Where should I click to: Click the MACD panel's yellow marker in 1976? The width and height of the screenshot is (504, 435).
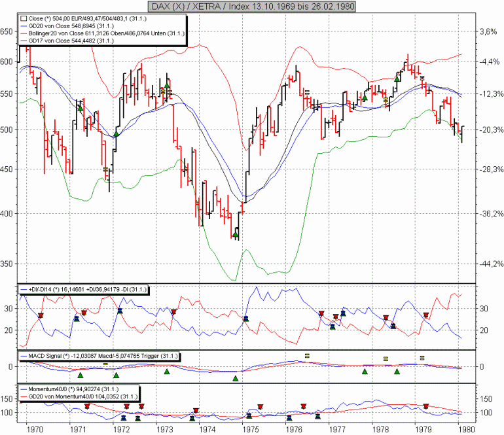tap(307, 356)
